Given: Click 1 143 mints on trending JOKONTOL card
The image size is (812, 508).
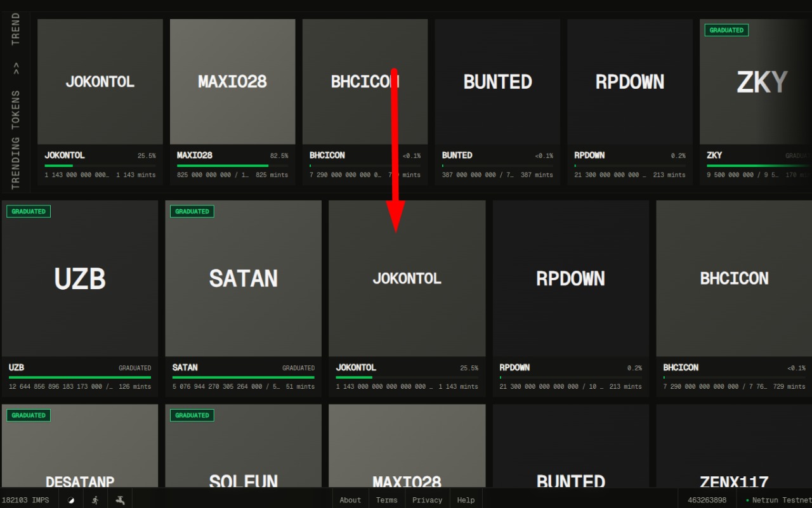Looking at the screenshot, I should (x=136, y=175).
